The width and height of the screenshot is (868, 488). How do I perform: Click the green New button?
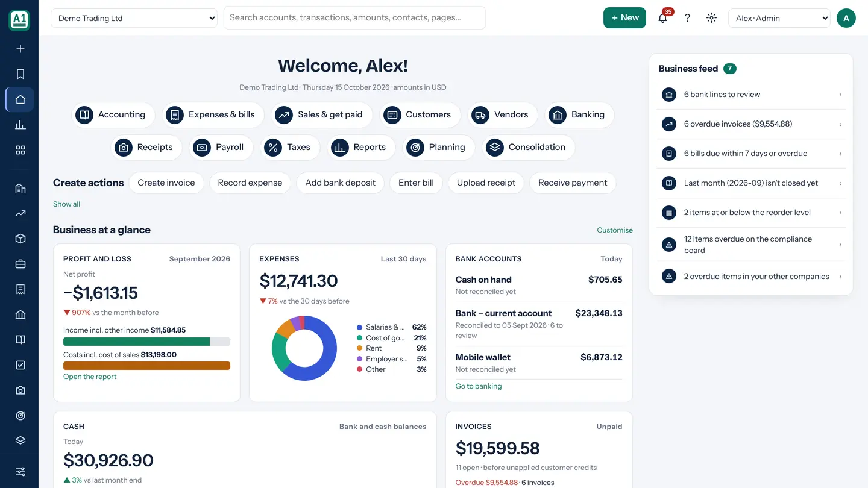tap(624, 18)
